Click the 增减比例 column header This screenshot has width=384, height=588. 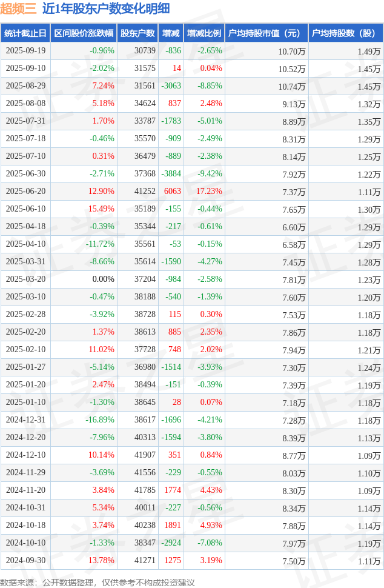pyautogui.click(x=204, y=33)
